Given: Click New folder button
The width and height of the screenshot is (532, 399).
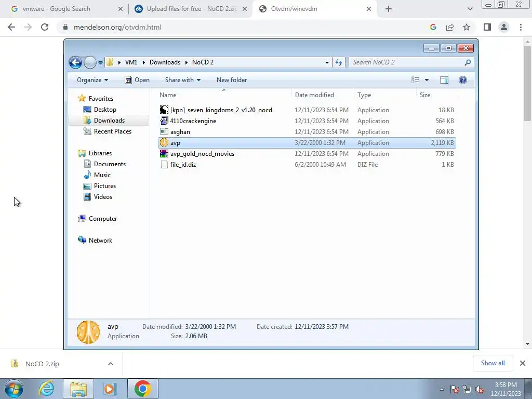Looking at the screenshot, I should pyautogui.click(x=232, y=80).
